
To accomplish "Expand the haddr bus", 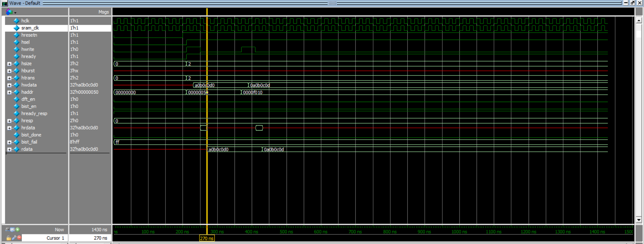I will (9, 92).
